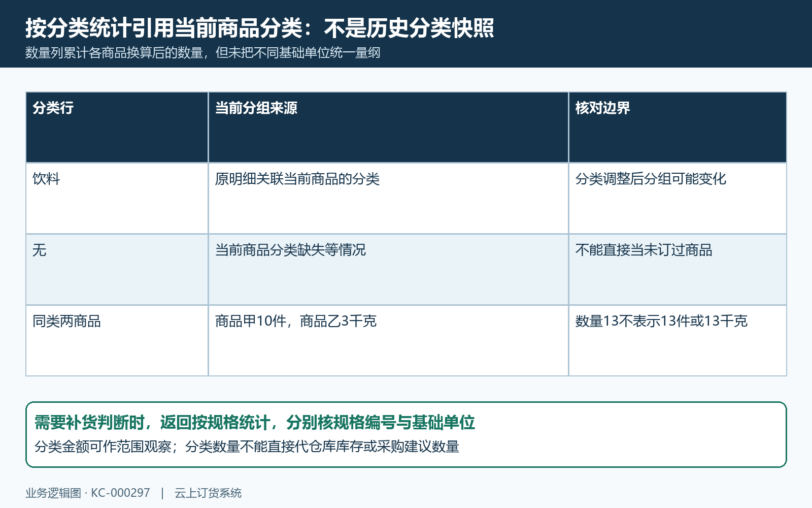Image resolution: width=812 pixels, height=508 pixels.
Task: Click the cell 商品甲10件，商品乙3千克
Action: [x=388, y=341]
